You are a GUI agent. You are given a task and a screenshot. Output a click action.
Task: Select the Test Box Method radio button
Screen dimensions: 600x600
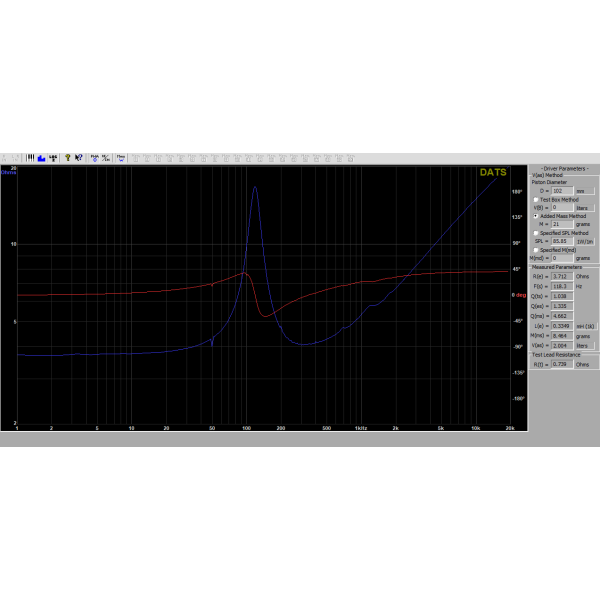click(x=535, y=199)
